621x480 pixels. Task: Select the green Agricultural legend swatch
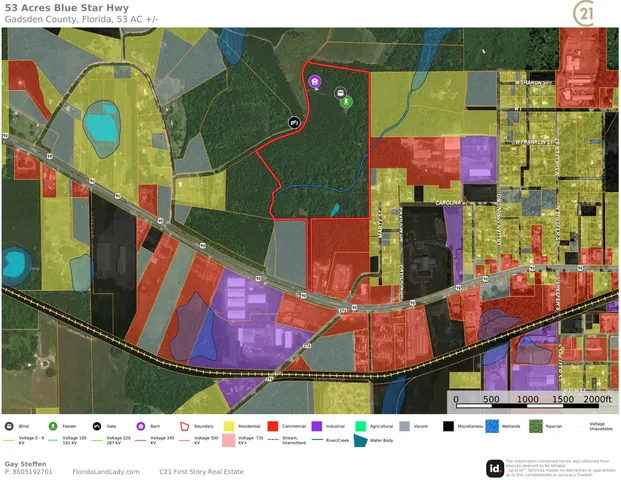[360, 426]
